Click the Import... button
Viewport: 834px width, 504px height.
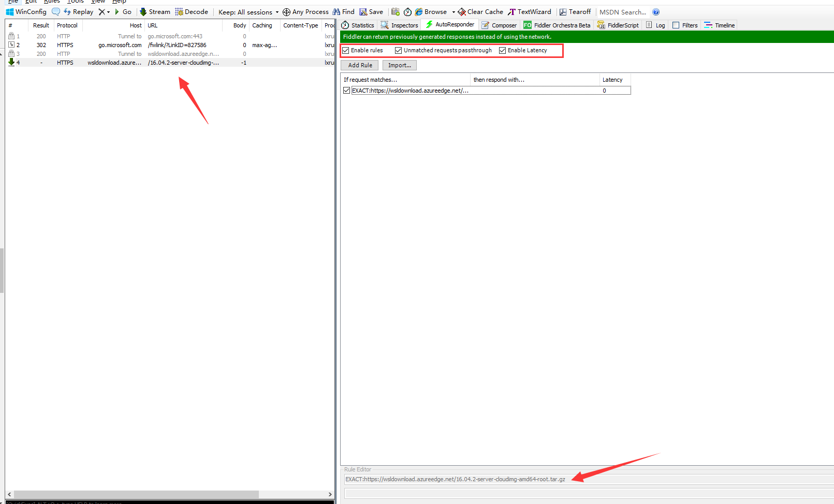(400, 65)
